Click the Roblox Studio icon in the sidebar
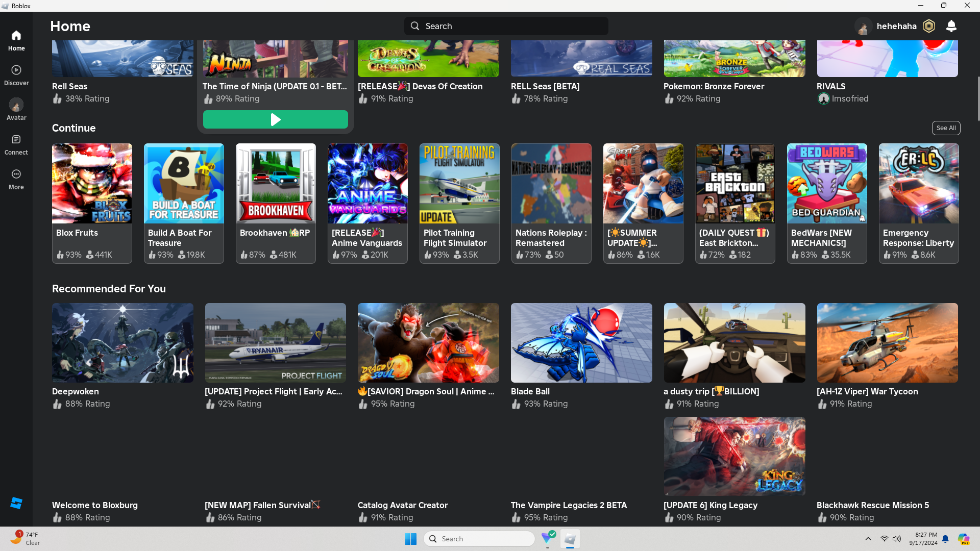980x551 pixels. [16, 503]
